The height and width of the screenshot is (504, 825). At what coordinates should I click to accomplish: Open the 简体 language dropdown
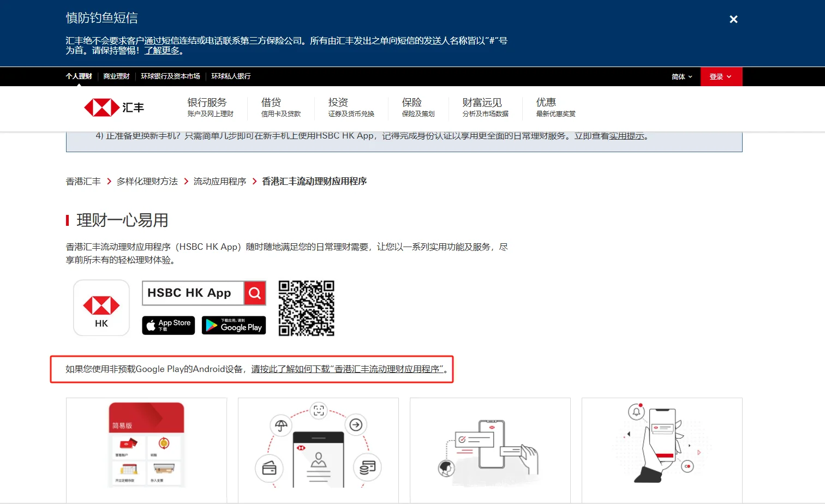click(x=681, y=76)
